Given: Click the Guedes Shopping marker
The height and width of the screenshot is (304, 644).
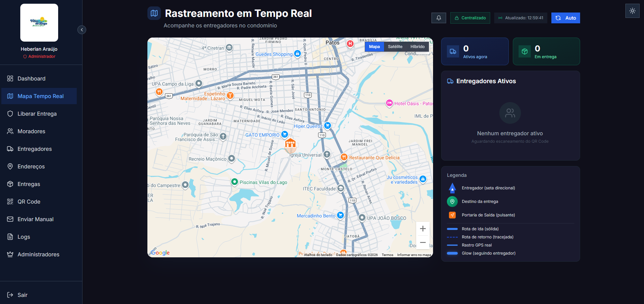Looking at the screenshot, I should (x=297, y=53).
